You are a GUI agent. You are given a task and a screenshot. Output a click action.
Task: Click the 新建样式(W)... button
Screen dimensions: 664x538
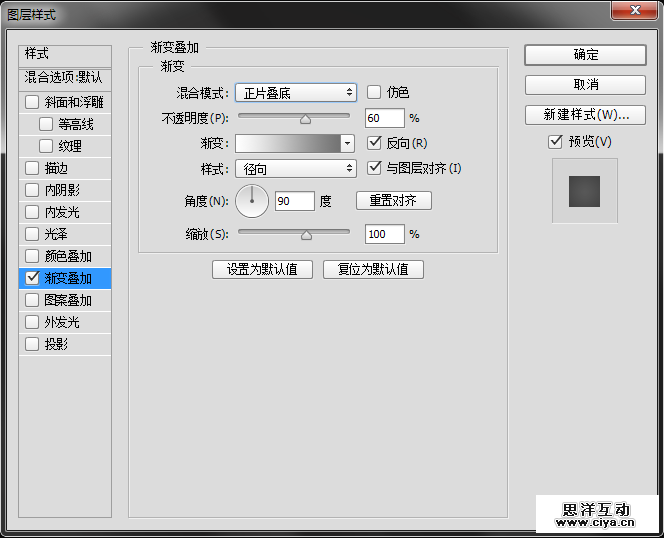click(x=585, y=115)
